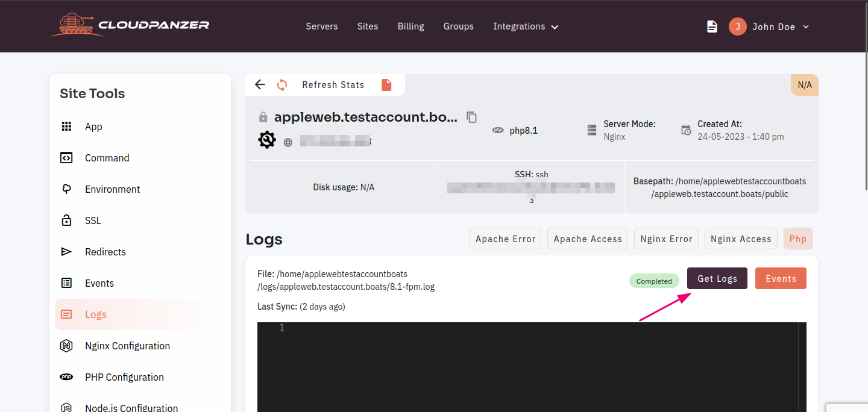Open the orange document icon beside Refresh Stats
This screenshot has width=868, height=412.
point(386,85)
